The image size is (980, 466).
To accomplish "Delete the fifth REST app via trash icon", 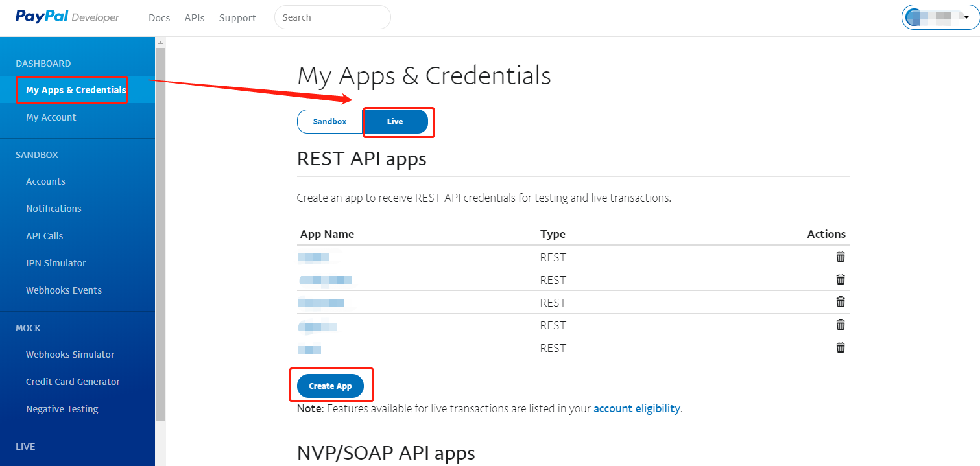I will 841,347.
